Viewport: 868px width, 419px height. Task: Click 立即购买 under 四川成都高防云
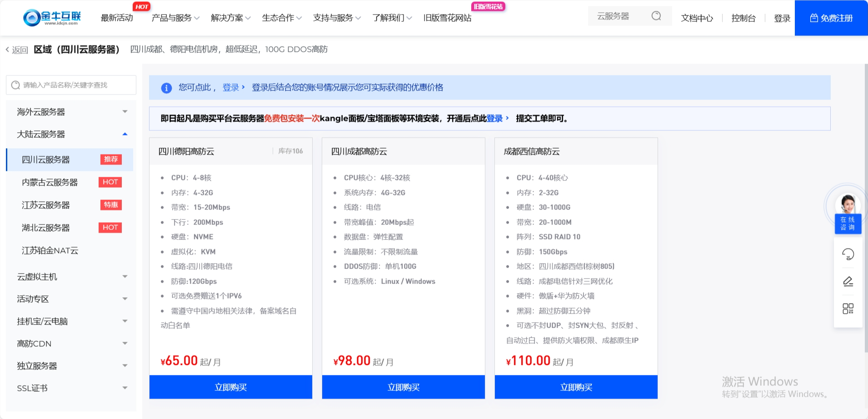[403, 387]
